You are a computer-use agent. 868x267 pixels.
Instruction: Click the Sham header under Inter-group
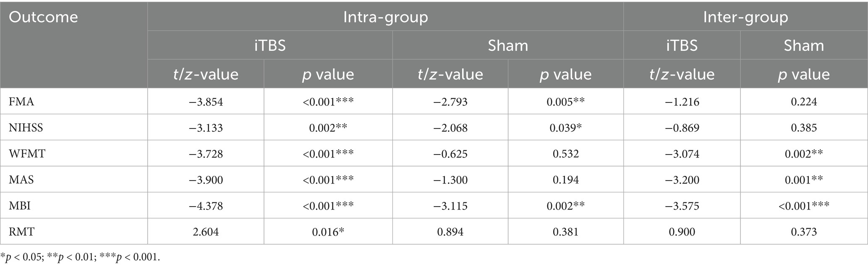tap(804, 45)
